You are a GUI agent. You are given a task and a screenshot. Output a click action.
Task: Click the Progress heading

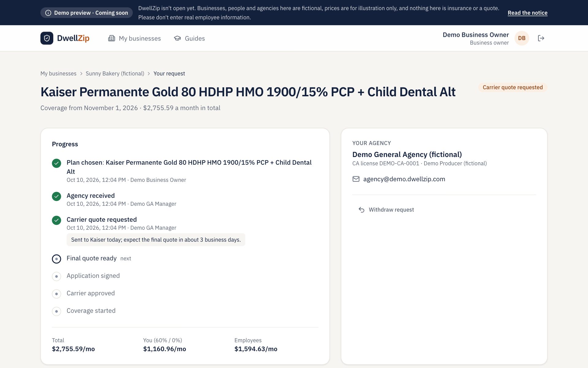click(65, 144)
